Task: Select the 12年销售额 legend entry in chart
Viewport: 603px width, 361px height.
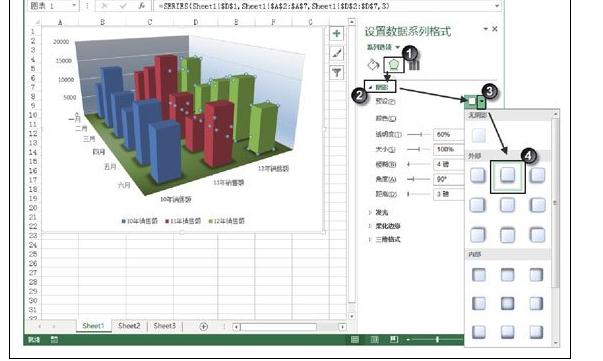Action: pyautogui.click(x=227, y=221)
